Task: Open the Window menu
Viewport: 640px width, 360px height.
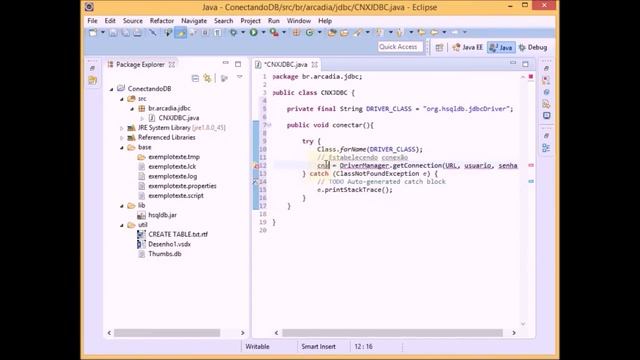Action: tap(299, 21)
